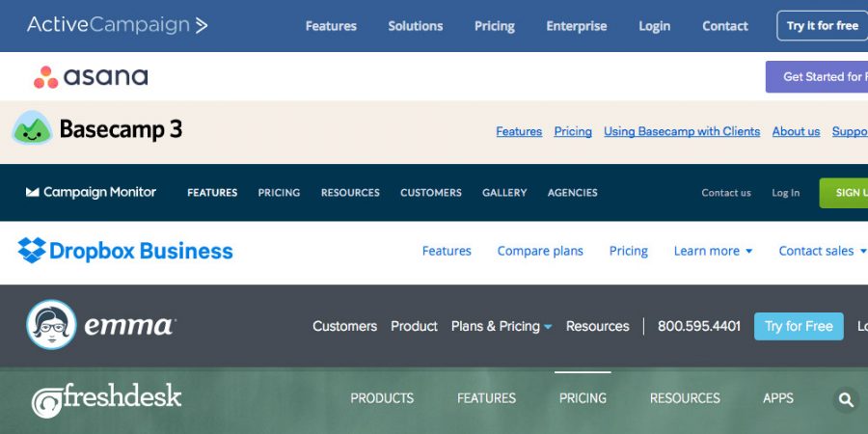Open Emma Product page
The image size is (868, 434).
[414, 326]
